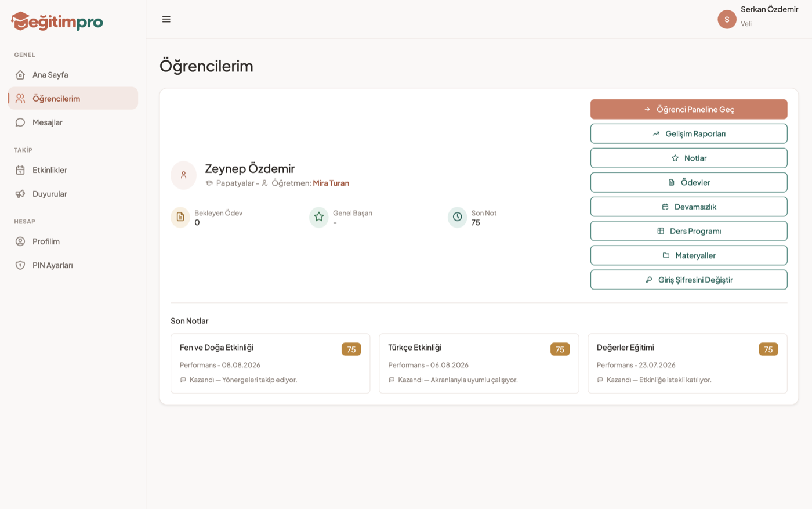Click the eğitimpro logo
The width and height of the screenshot is (812, 509).
click(x=57, y=21)
